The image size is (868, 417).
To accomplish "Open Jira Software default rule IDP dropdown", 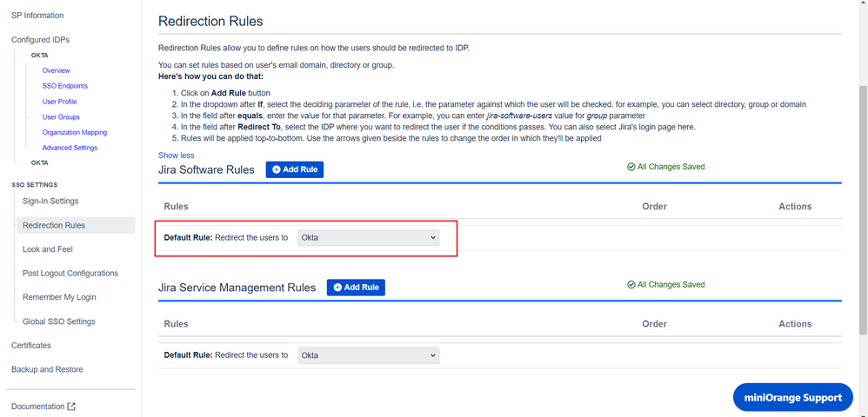I will [x=368, y=238].
